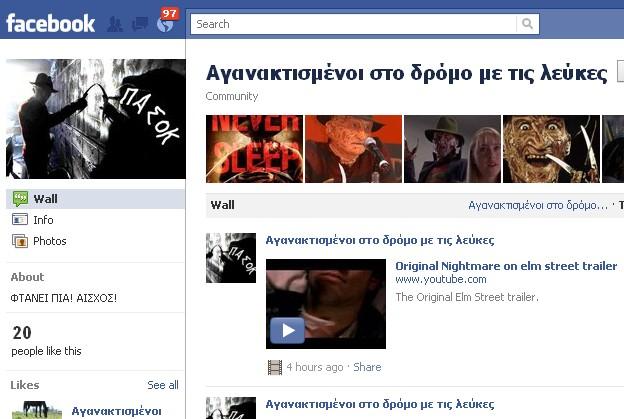Click the Wall heading above posts
Viewport: 624px width, 419px height.
222,205
